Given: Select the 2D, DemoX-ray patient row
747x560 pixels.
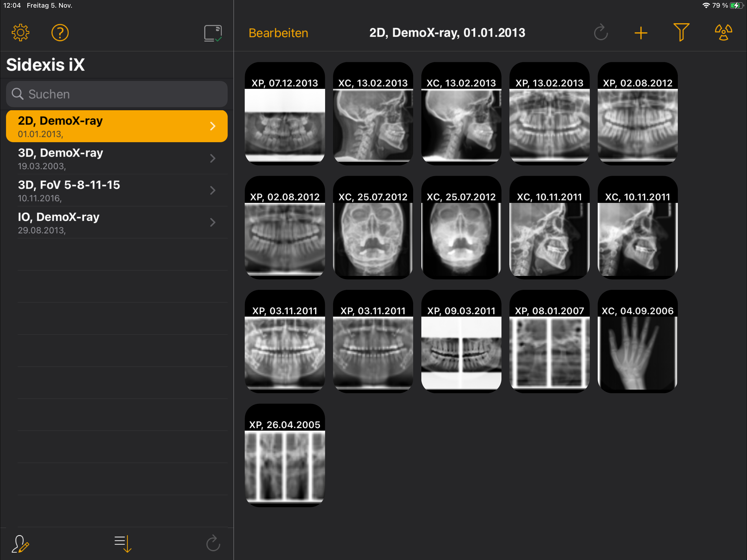Looking at the screenshot, I should click(117, 126).
